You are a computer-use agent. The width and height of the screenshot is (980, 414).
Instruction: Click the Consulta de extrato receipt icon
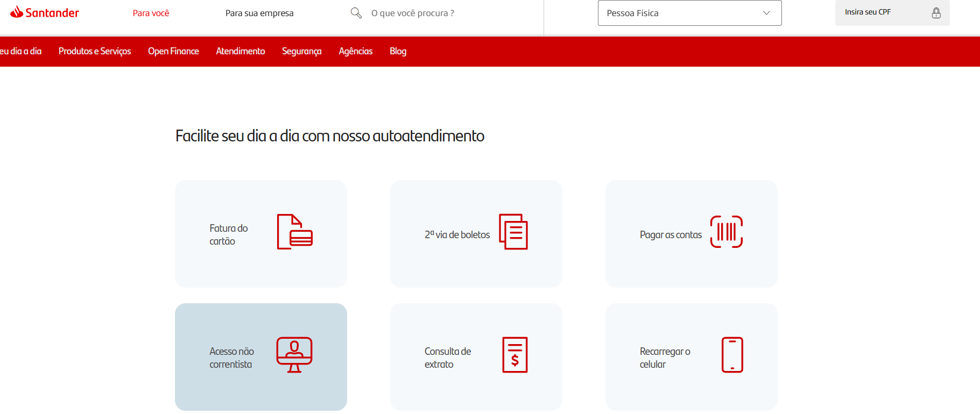coord(514,355)
